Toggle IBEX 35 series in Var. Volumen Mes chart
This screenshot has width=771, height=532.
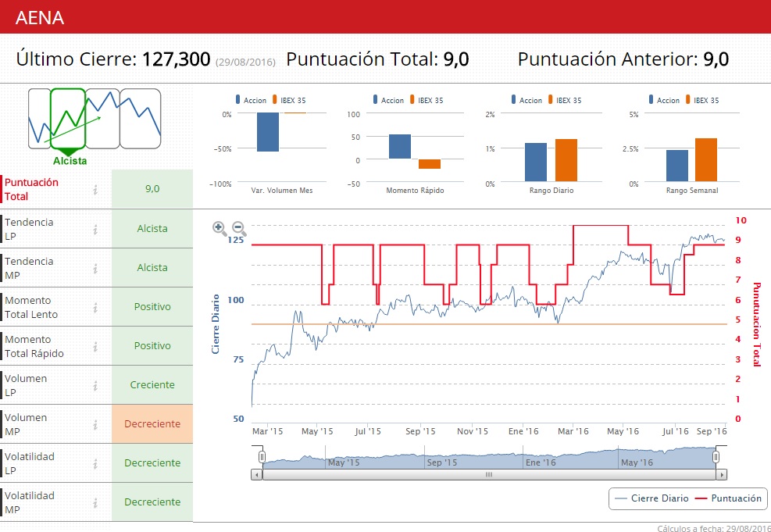(289, 100)
